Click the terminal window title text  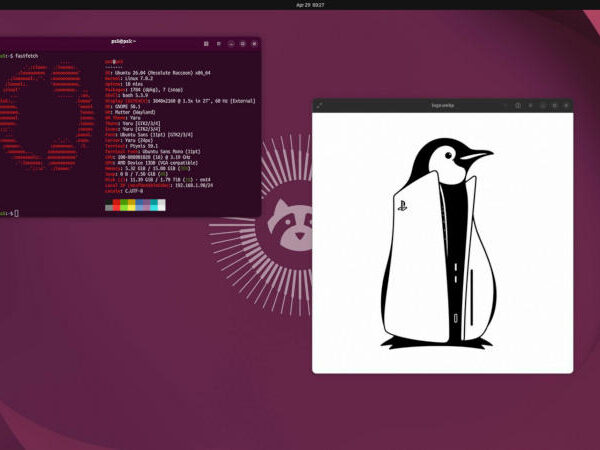point(123,41)
